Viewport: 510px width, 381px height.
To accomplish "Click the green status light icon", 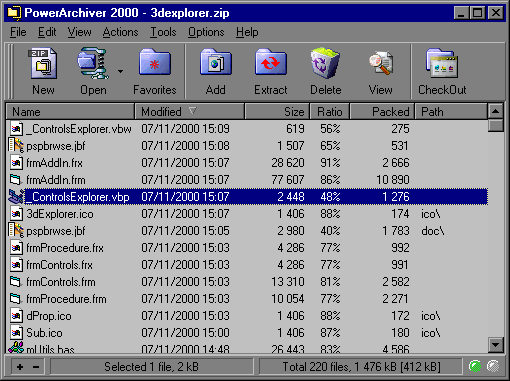I will pos(475,366).
